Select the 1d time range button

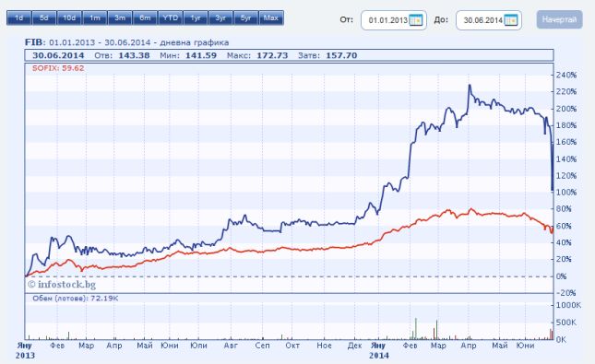pyautogui.click(x=19, y=18)
